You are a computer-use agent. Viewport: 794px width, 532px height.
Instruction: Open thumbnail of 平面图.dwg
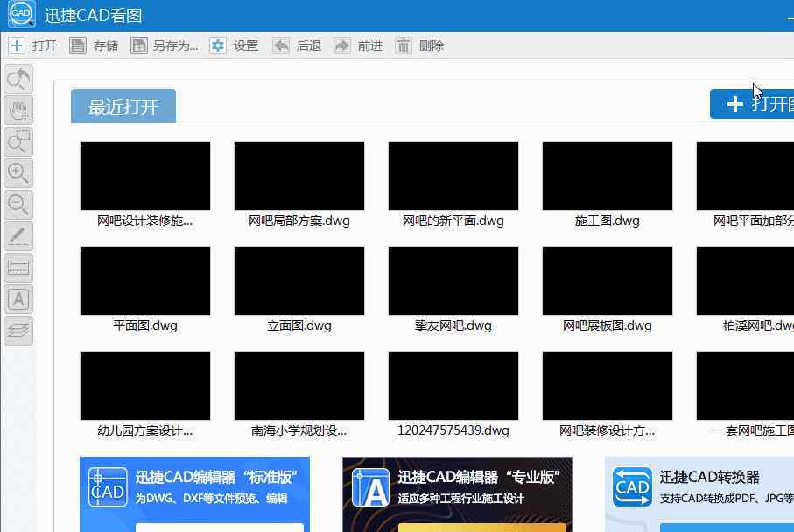144,281
